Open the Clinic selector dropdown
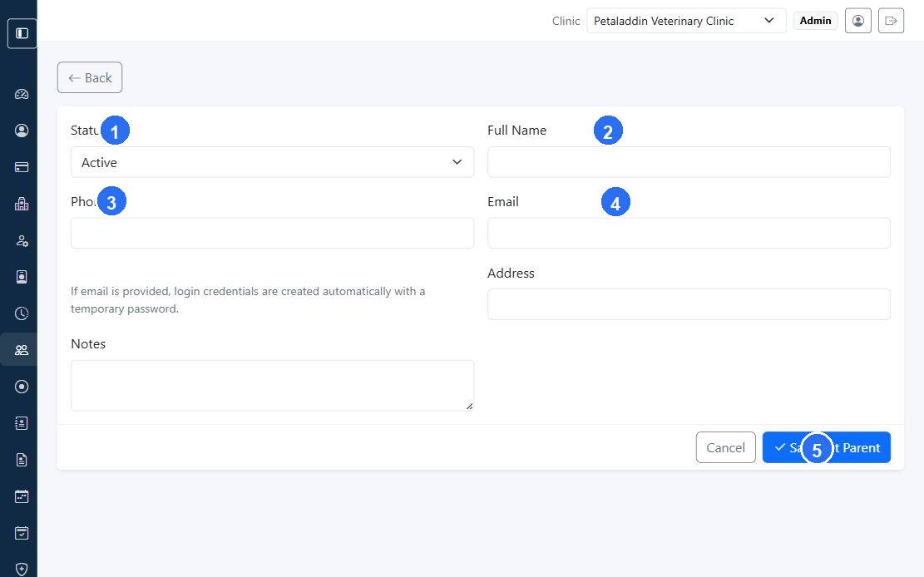The image size is (924, 577). tap(686, 21)
